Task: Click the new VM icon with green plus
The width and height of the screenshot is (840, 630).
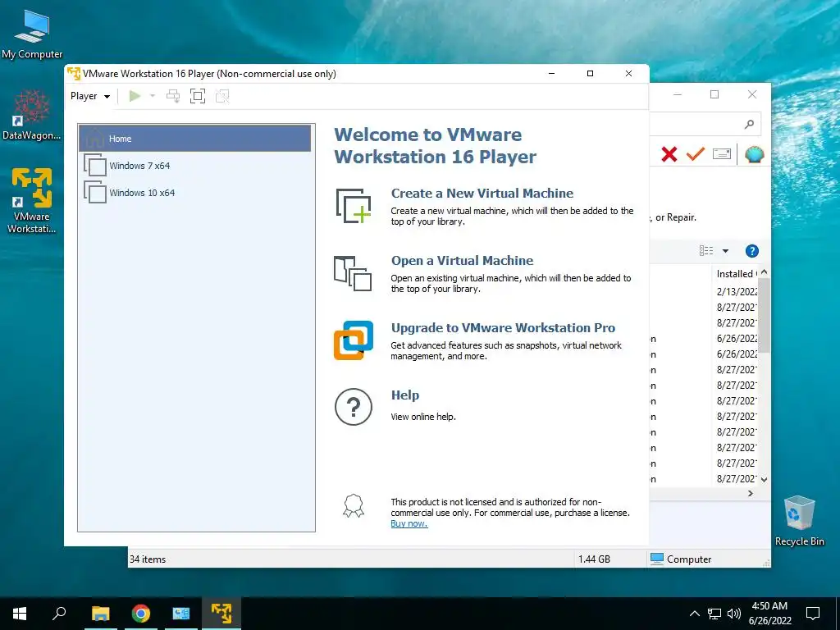Action: pyautogui.click(x=353, y=206)
